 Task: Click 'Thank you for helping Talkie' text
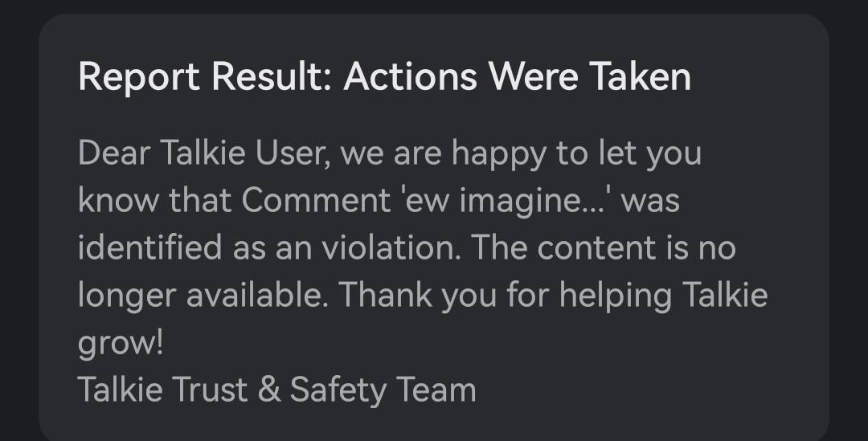(553, 295)
